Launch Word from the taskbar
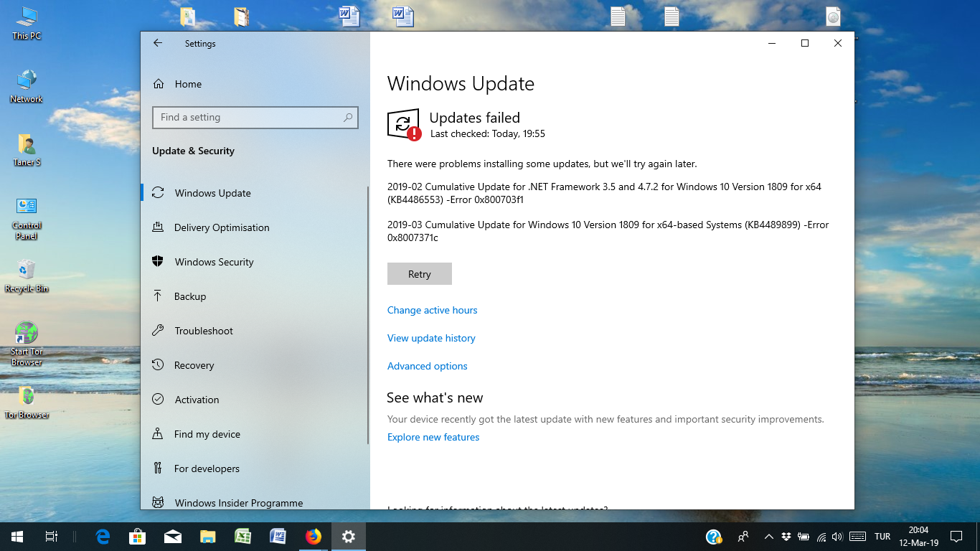 point(278,536)
